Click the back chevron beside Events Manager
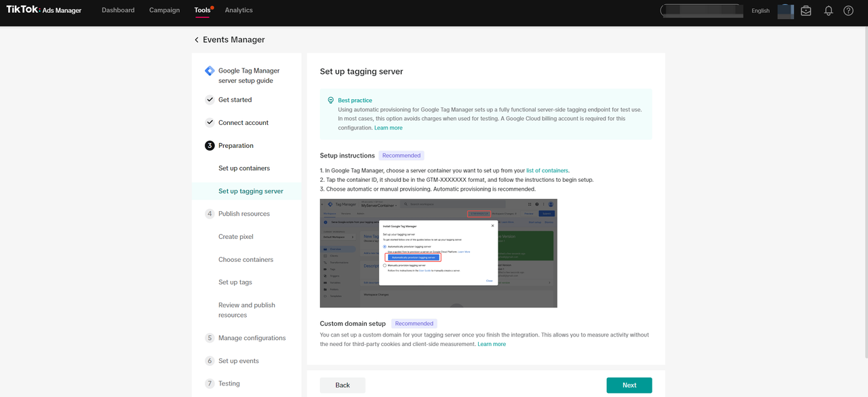 tap(196, 39)
